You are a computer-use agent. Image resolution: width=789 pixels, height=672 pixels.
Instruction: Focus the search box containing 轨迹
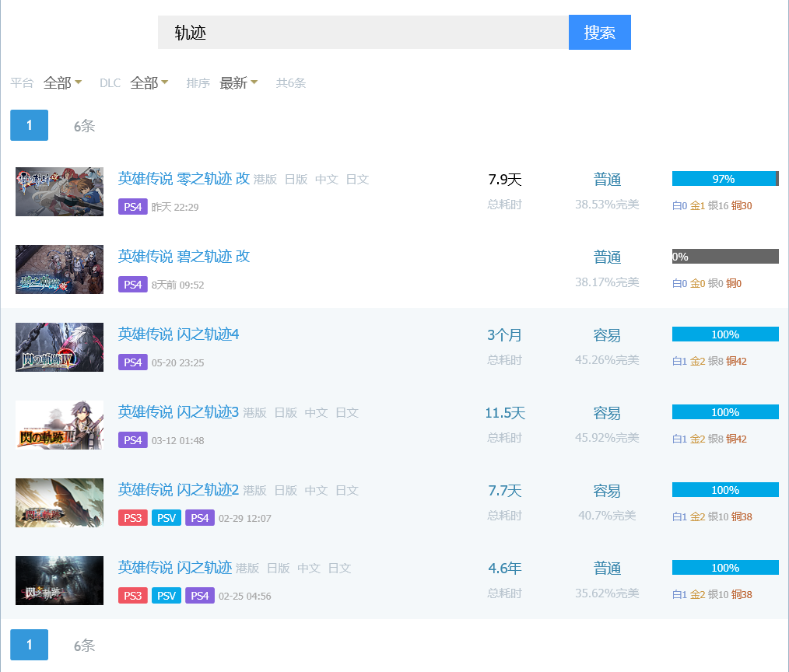click(363, 33)
